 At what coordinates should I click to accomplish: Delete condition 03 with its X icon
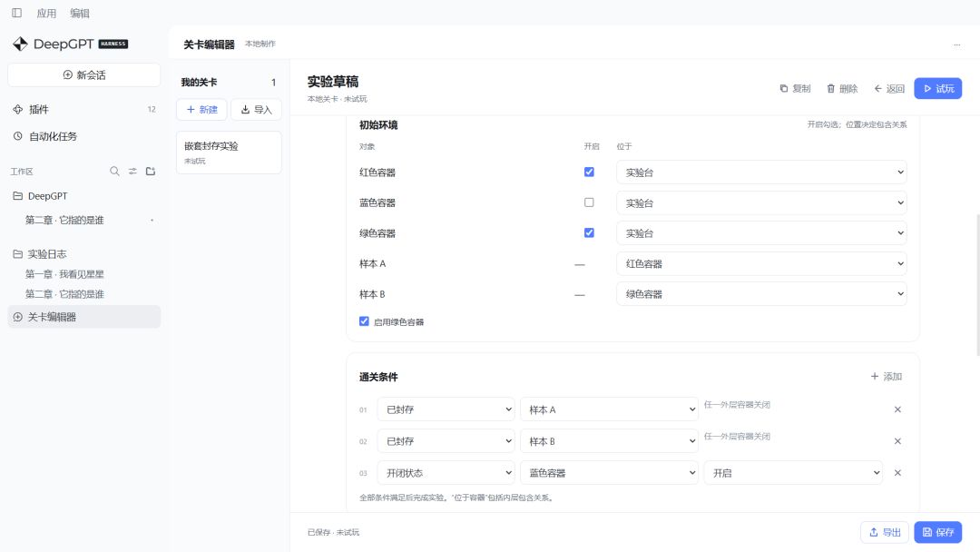click(897, 473)
